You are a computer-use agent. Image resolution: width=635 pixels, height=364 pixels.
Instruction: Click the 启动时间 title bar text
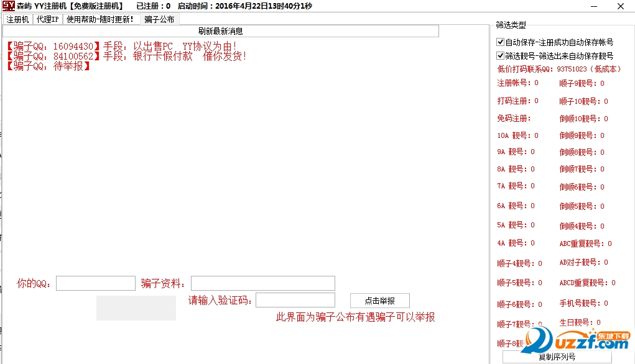point(245,6)
